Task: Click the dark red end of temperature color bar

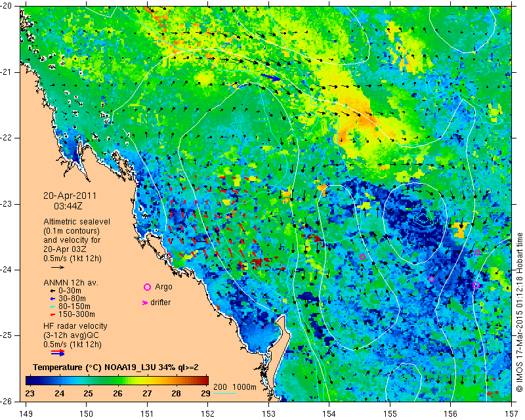Action: pos(203,381)
